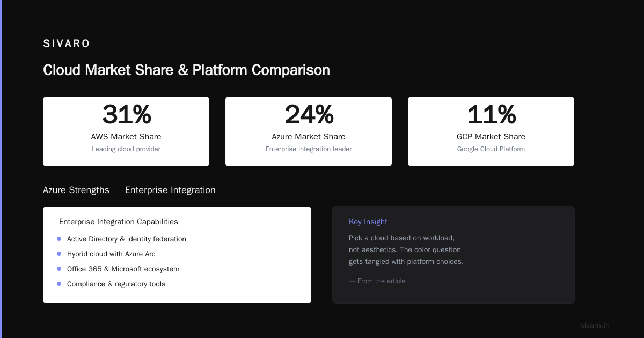The width and height of the screenshot is (644, 338).
Task: Click the Office 365 & Microsoft ecosystem item
Action: [123, 269]
